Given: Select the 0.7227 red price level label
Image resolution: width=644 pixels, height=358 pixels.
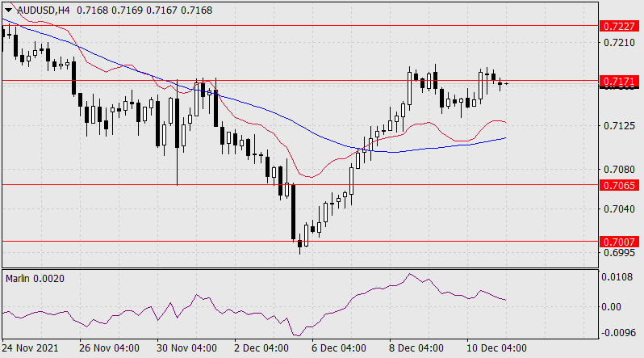Looking at the screenshot, I should pos(619,26).
